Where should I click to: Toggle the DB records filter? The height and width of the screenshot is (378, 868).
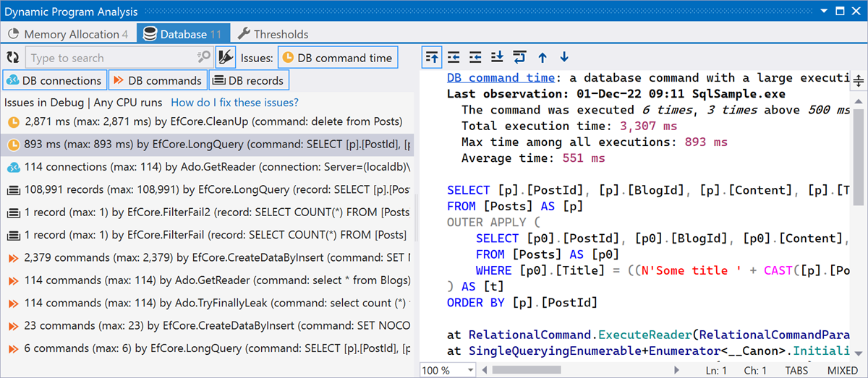(x=249, y=80)
